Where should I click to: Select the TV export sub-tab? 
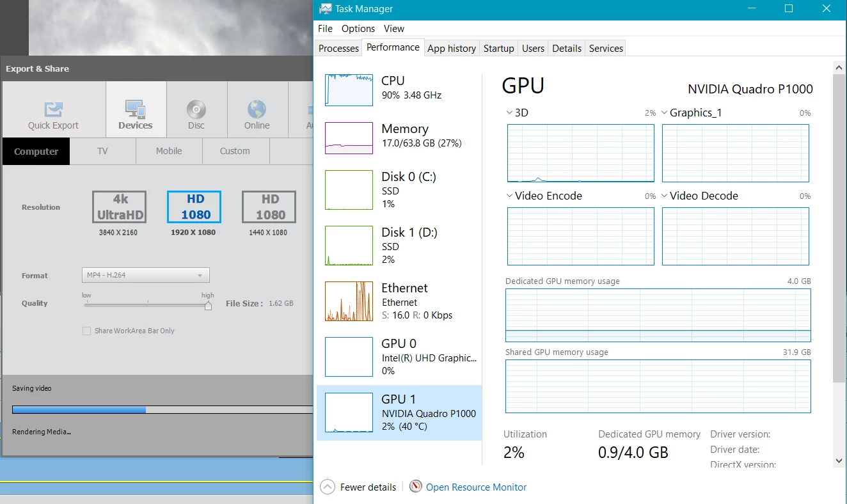pyautogui.click(x=102, y=151)
